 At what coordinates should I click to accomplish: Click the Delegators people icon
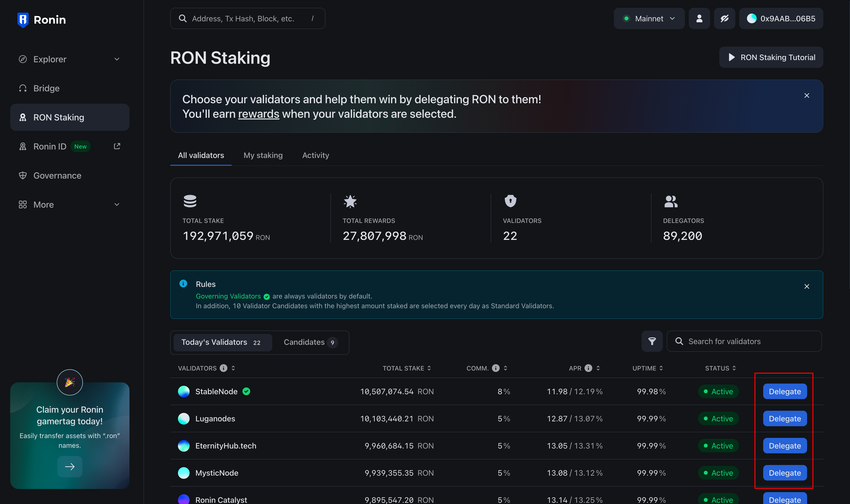pyautogui.click(x=671, y=201)
